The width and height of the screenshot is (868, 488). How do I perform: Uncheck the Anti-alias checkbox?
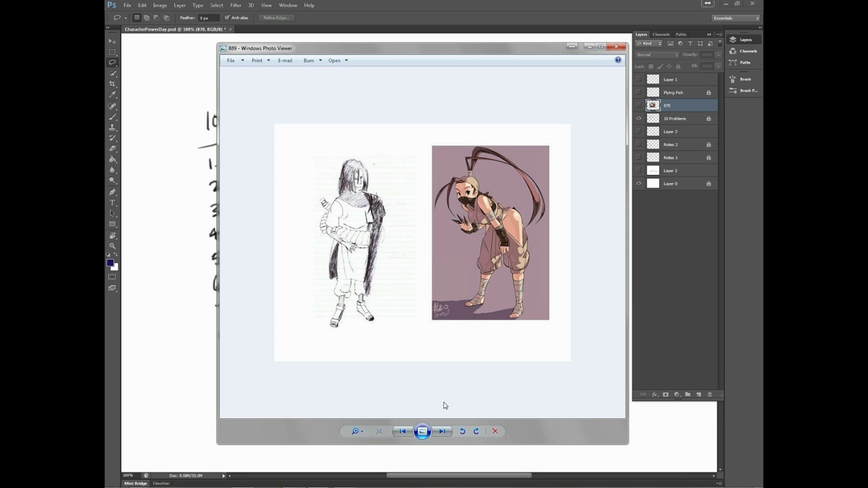[227, 18]
